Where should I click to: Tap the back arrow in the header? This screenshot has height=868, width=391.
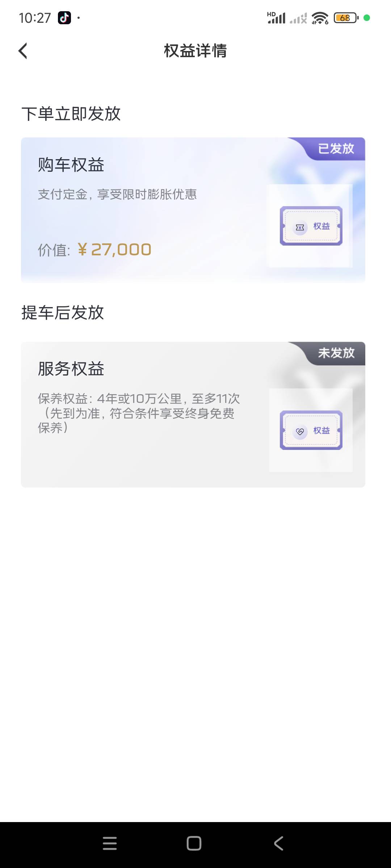point(23,51)
